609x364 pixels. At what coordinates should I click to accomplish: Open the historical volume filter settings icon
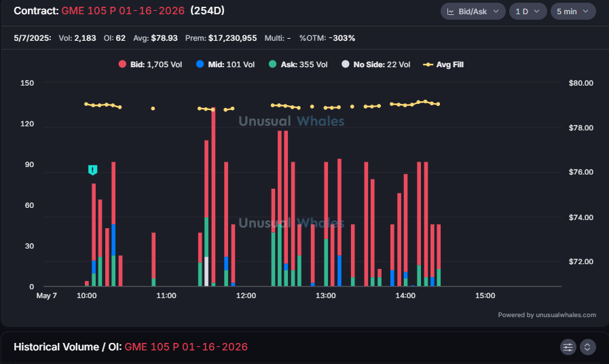click(568, 347)
